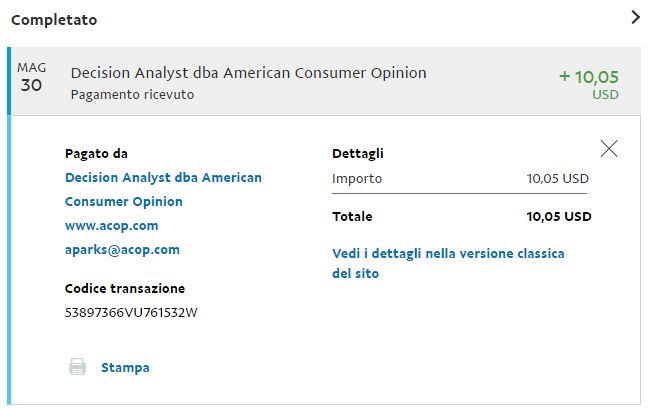Close the transaction details with the X icon

609,148
